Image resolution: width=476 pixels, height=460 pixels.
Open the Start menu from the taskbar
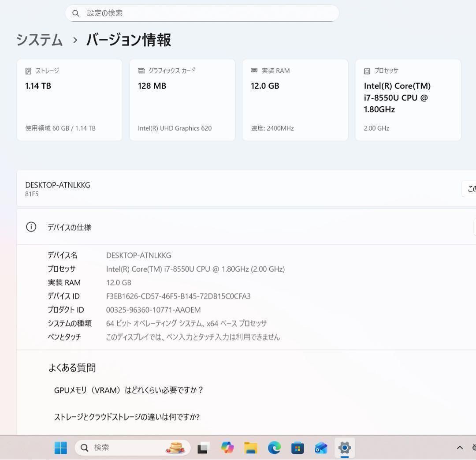tap(61, 447)
